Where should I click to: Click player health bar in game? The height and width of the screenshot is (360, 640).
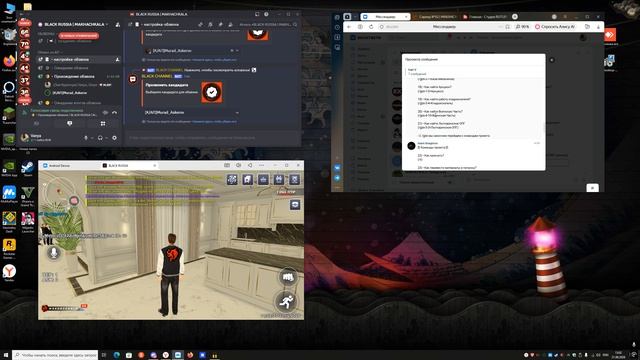coord(64,308)
